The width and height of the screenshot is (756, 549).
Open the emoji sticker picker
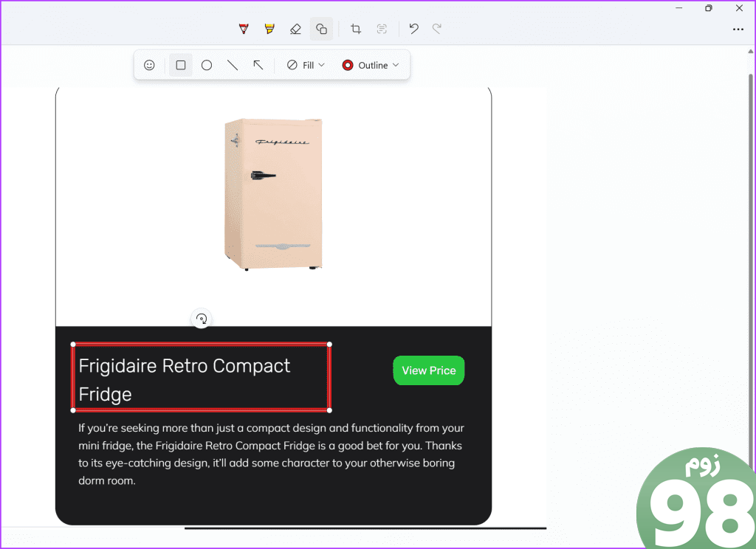[149, 65]
